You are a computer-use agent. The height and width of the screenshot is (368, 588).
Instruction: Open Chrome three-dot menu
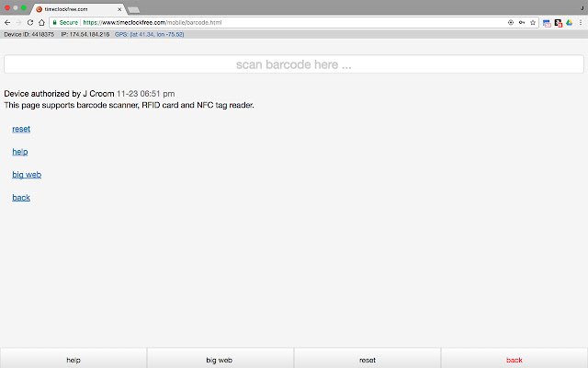[581, 22]
